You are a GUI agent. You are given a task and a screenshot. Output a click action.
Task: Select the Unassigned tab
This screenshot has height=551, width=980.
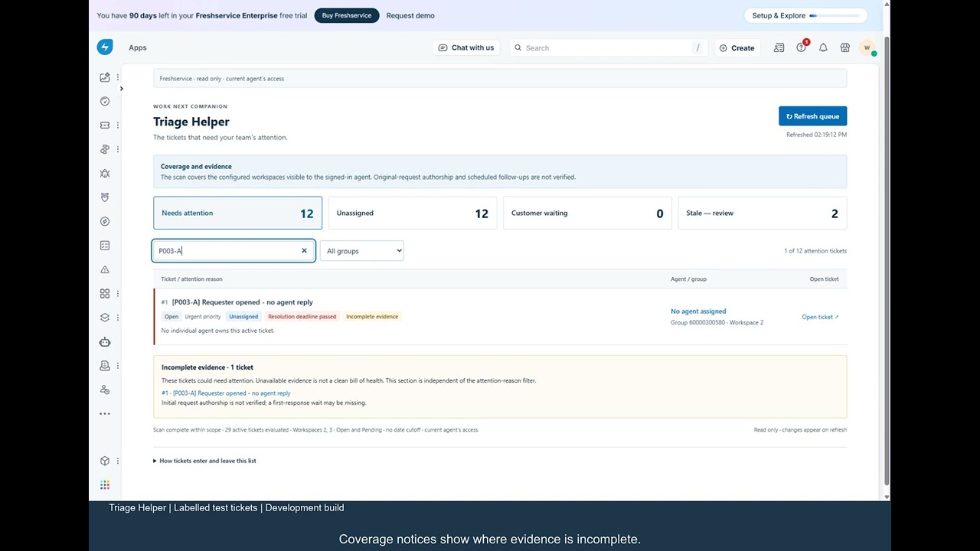[413, 213]
